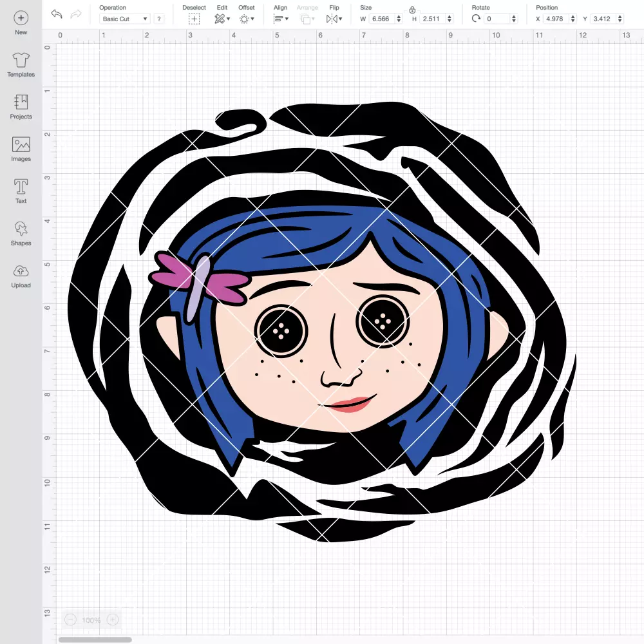
Task: Click the Deselect icon
Action: click(194, 19)
